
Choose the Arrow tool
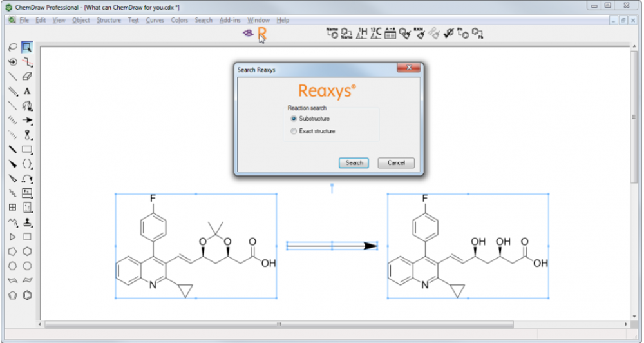(27, 121)
